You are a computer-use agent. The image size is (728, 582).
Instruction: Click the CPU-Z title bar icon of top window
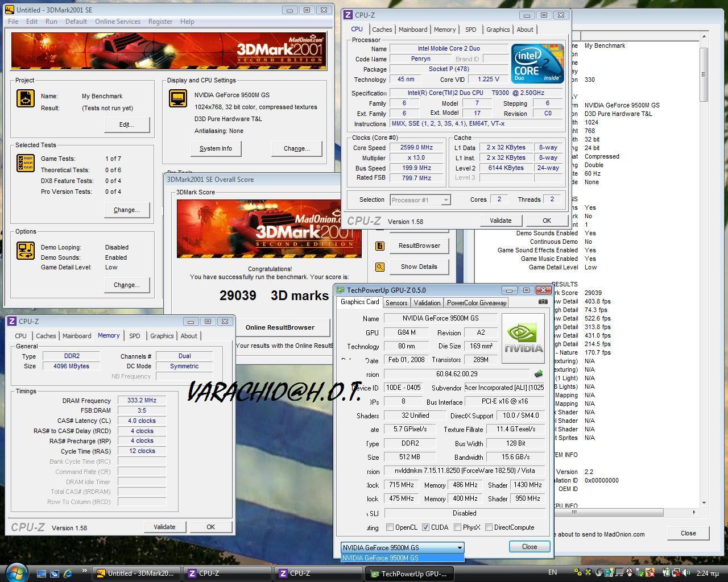coord(348,15)
